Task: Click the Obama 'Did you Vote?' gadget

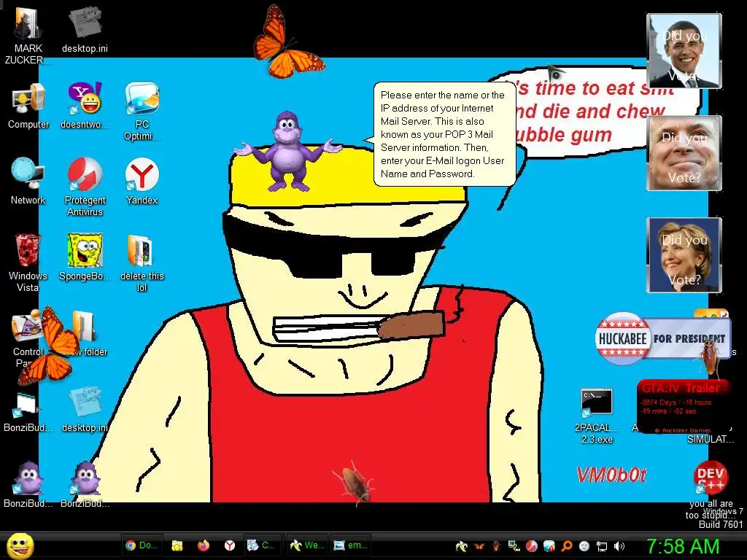Action: point(684,50)
